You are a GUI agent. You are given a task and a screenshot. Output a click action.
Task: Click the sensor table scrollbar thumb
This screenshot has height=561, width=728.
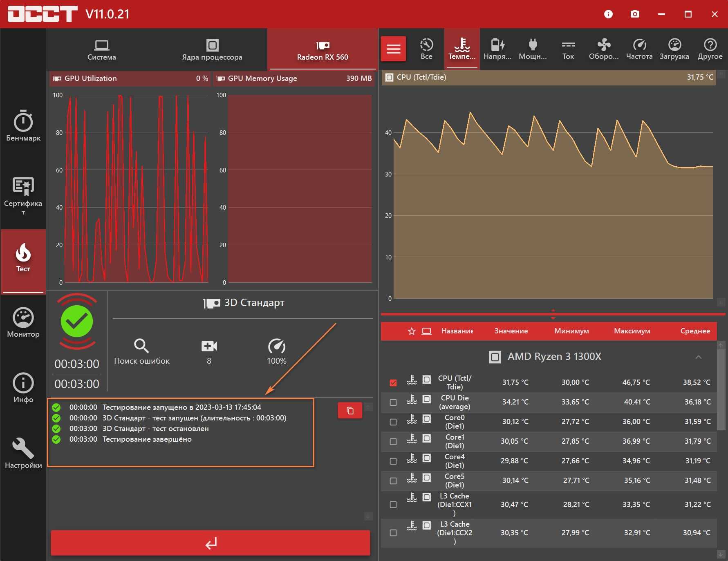coord(721,389)
